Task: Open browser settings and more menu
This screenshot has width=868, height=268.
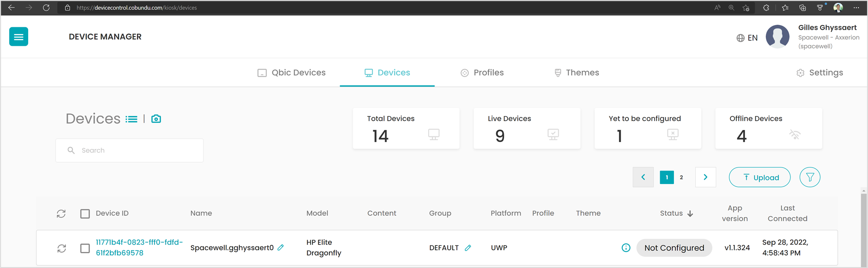Action: tap(856, 8)
